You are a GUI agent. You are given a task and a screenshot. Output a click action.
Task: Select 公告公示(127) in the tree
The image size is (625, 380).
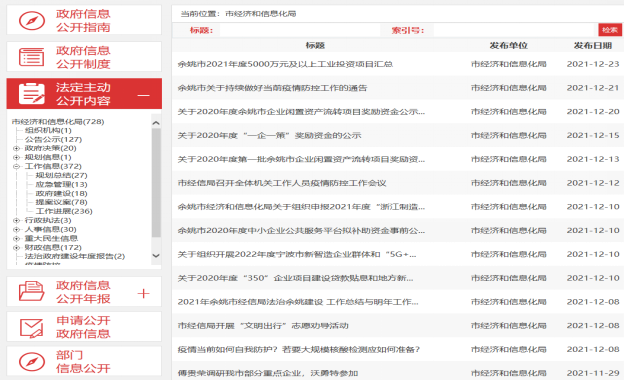[x=53, y=140]
